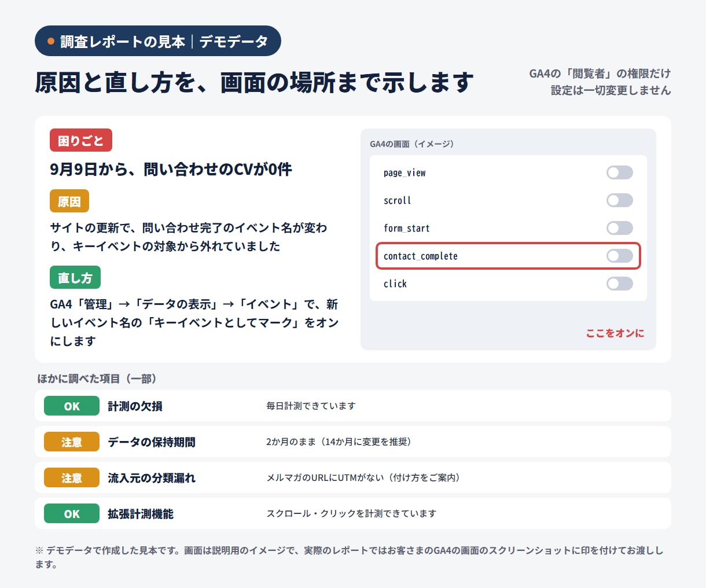
Task: Click the 設定は一切変更しません text
Action: (x=611, y=90)
